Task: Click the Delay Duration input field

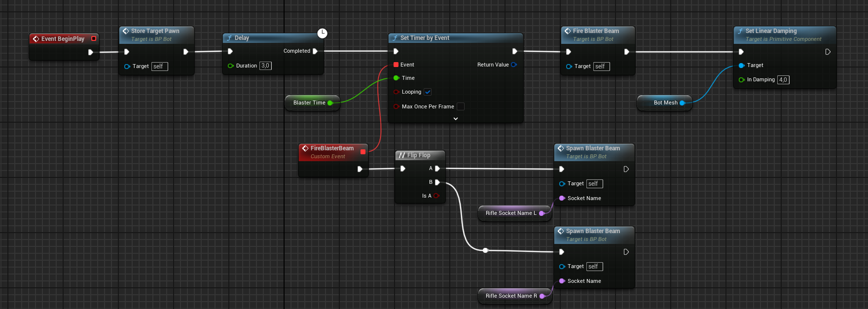Action: (265, 66)
